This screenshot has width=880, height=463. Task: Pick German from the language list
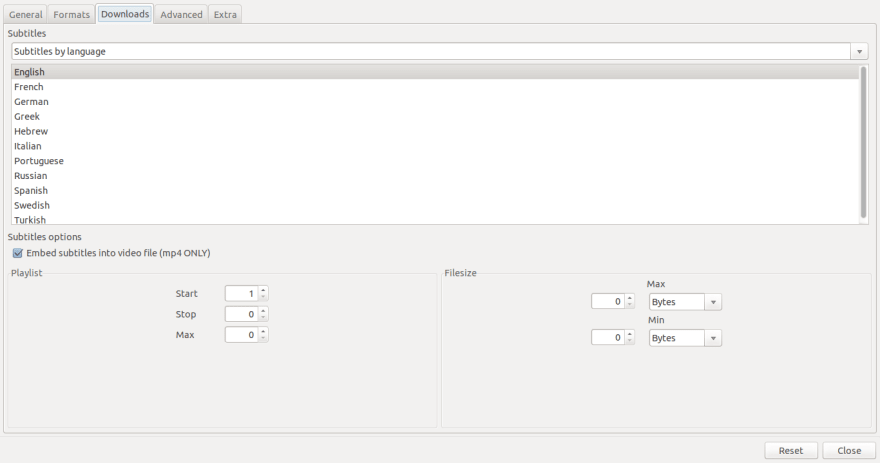click(x=435, y=102)
